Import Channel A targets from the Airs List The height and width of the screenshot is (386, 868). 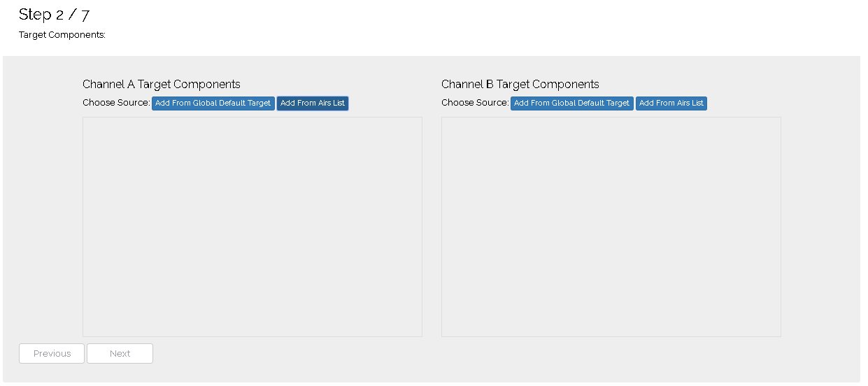click(x=312, y=103)
